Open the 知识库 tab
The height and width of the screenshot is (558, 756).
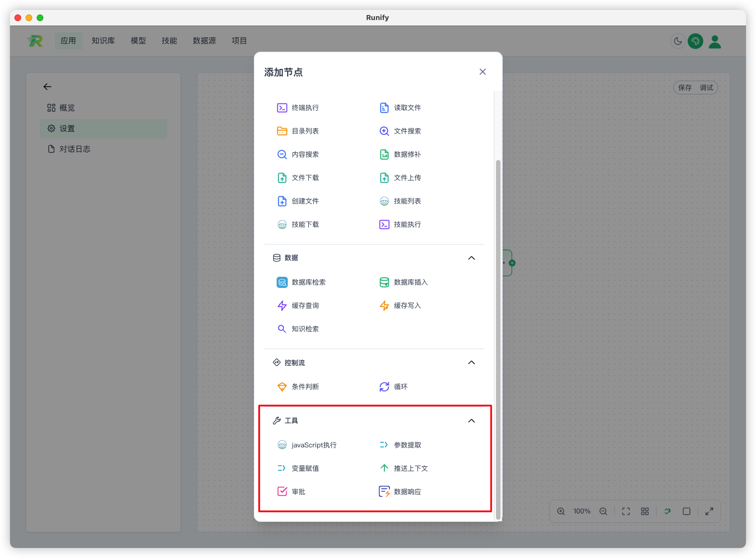[x=103, y=41]
